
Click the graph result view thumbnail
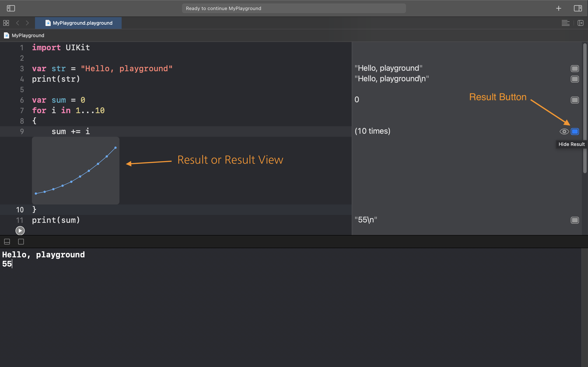[x=75, y=170]
